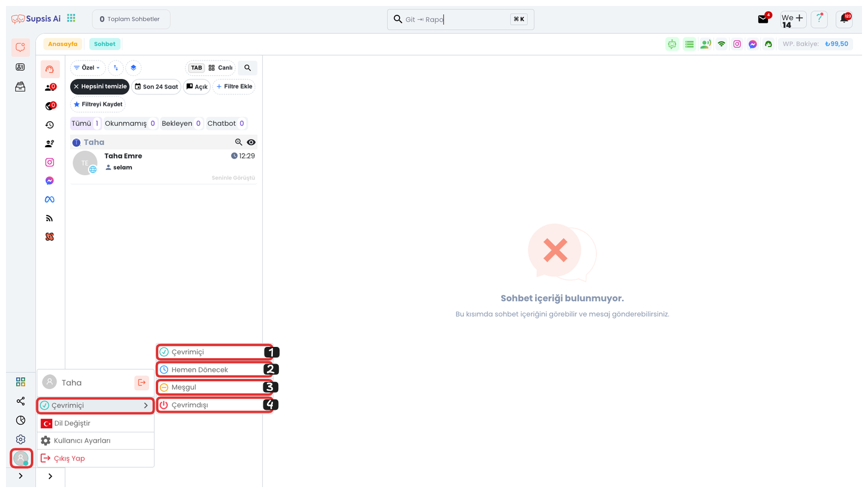
Task: Open the apps grid icon beside Supsis Ai
Action: (71, 18)
